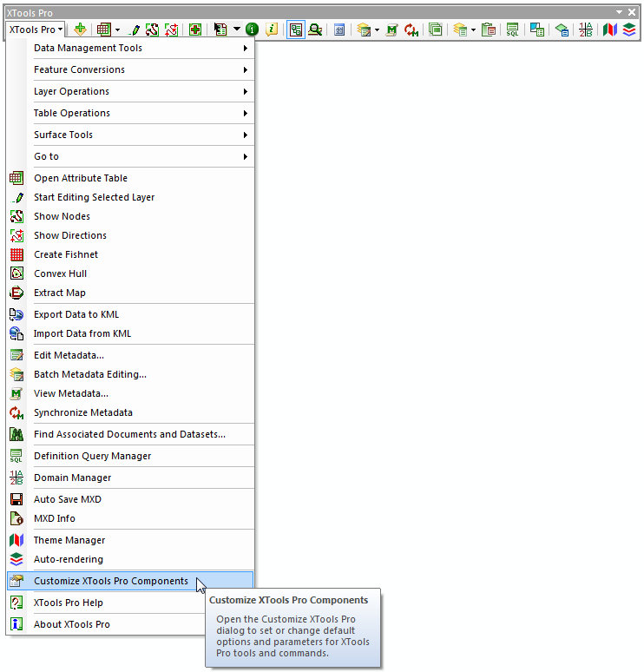Select Export Data to KML
Viewport: 644px width, 672px height.
(131, 314)
